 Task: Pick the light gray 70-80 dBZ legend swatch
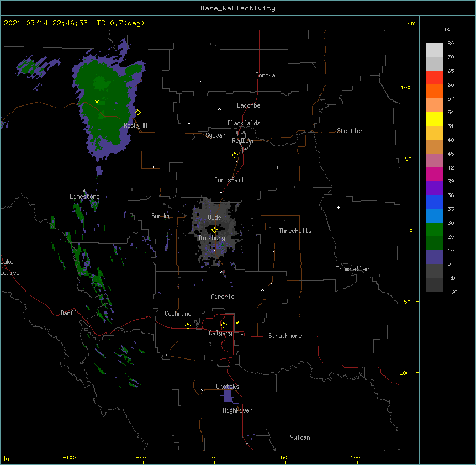[x=434, y=50]
